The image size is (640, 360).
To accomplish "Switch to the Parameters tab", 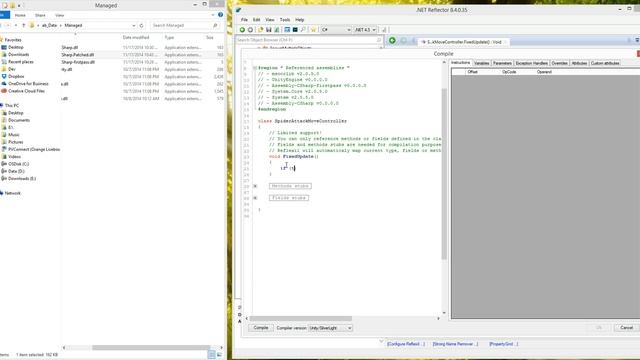I will [x=502, y=63].
